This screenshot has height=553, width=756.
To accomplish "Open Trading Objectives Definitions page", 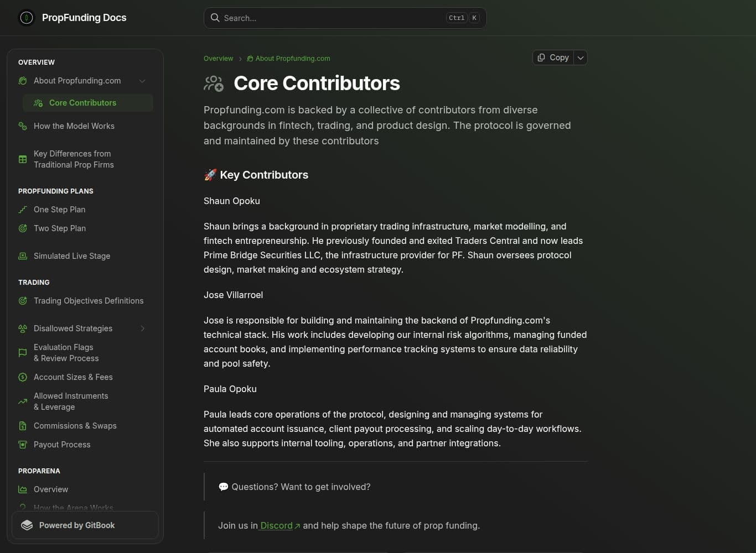I will (x=89, y=301).
